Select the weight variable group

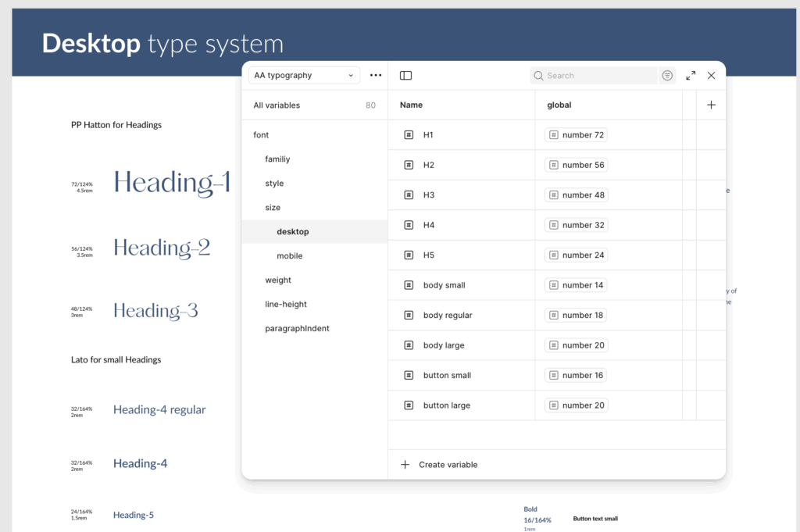(278, 280)
